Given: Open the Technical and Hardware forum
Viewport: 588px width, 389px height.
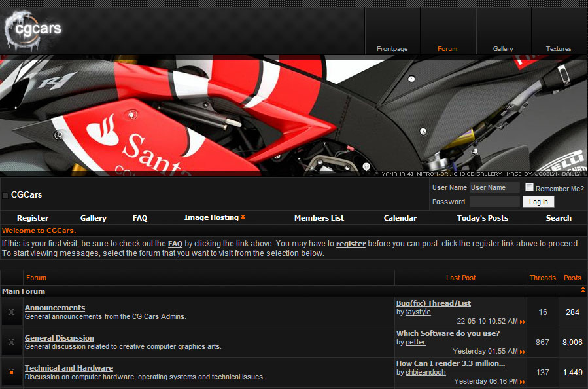Looking at the screenshot, I should 69,368.
